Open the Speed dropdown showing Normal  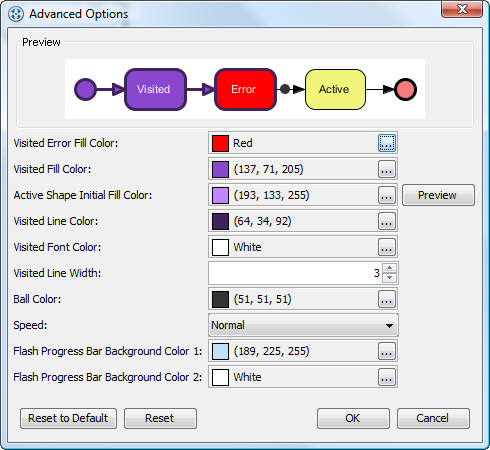click(303, 325)
